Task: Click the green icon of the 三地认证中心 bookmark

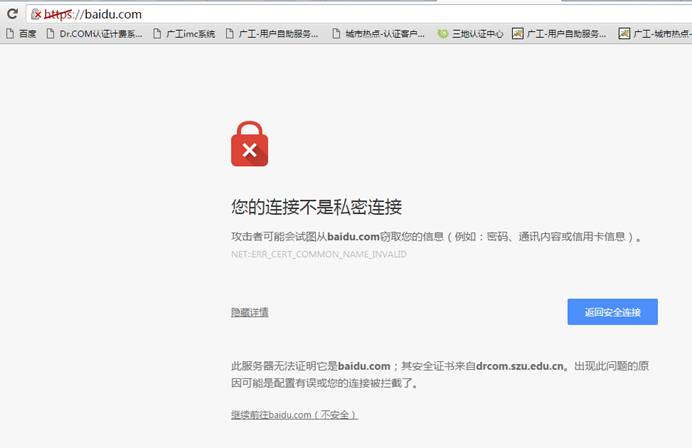Action: [x=443, y=34]
